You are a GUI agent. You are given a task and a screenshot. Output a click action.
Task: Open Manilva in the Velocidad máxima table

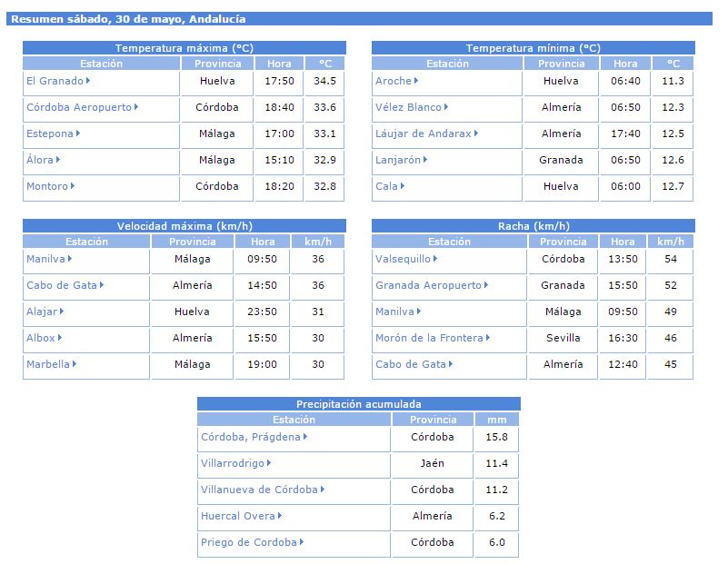click(x=45, y=259)
